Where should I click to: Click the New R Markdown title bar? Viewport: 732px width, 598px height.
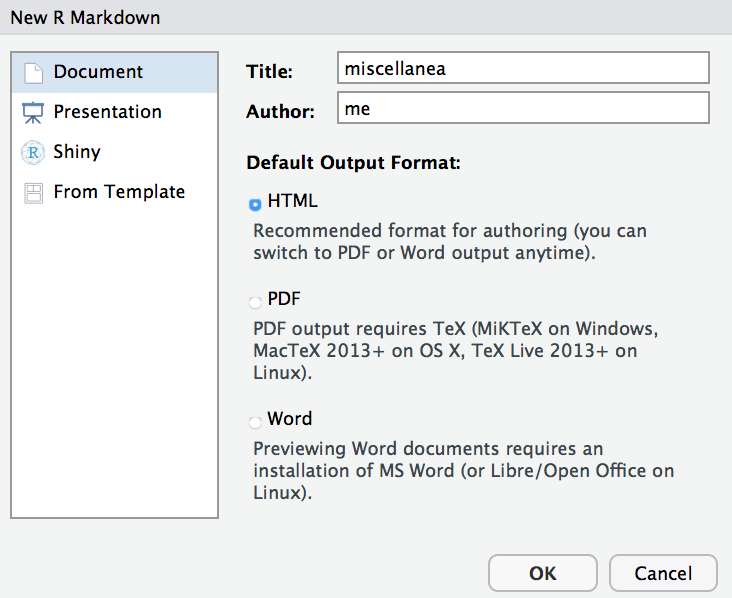366,18
